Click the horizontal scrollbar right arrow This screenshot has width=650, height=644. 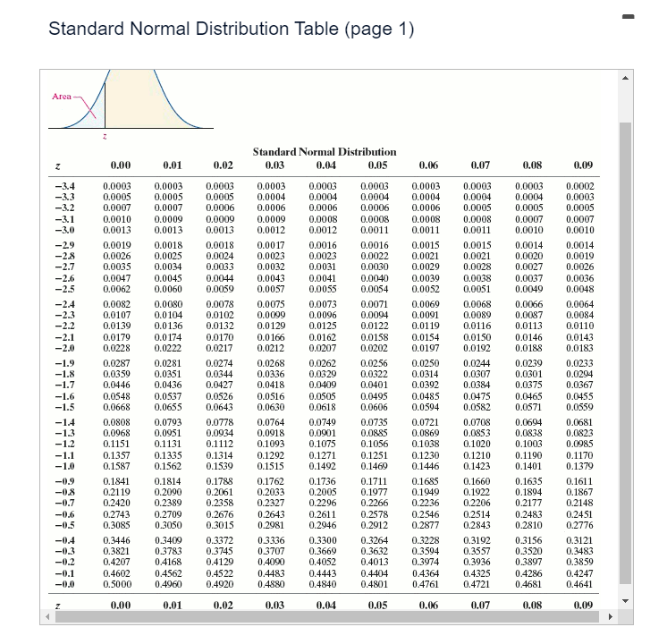[610, 616]
